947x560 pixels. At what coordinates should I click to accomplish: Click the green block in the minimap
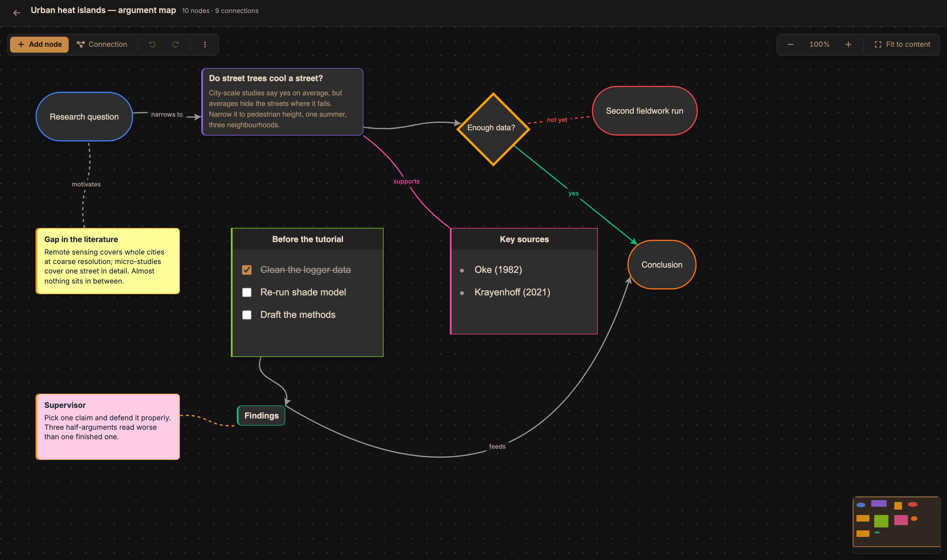[881, 521]
